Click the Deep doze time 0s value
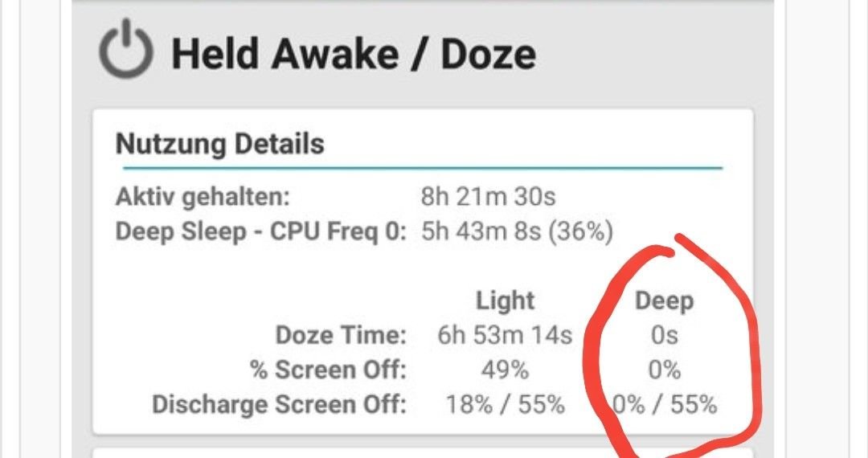Viewport: 868px width, 458px height. pyautogui.click(x=665, y=335)
